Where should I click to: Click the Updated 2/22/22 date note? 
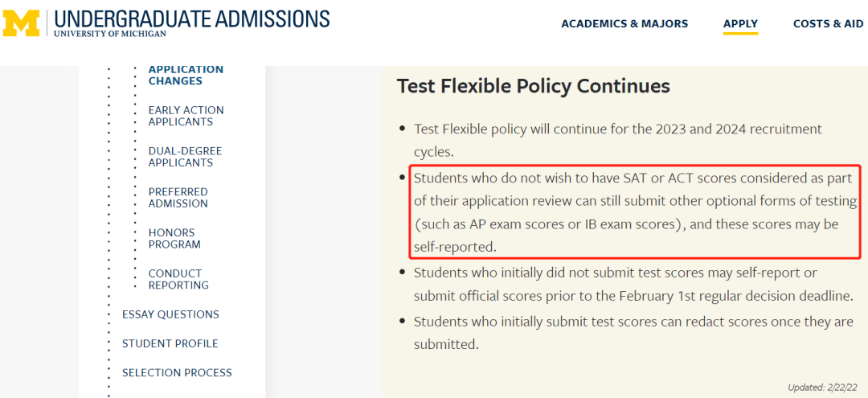click(x=825, y=387)
